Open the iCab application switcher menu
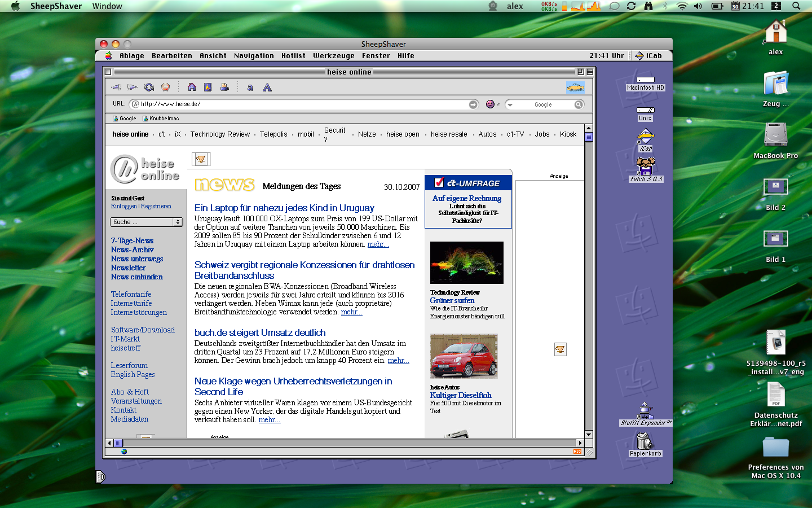The image size is (812, 508). (x=648, y=56)
